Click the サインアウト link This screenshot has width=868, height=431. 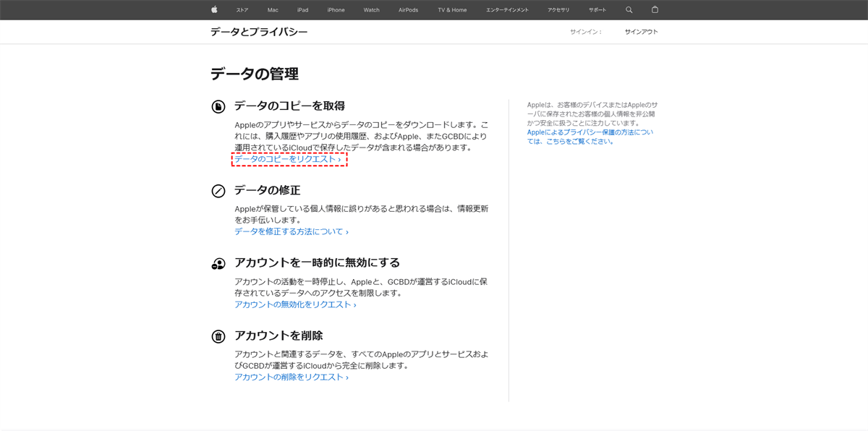[x=642, y=32]
